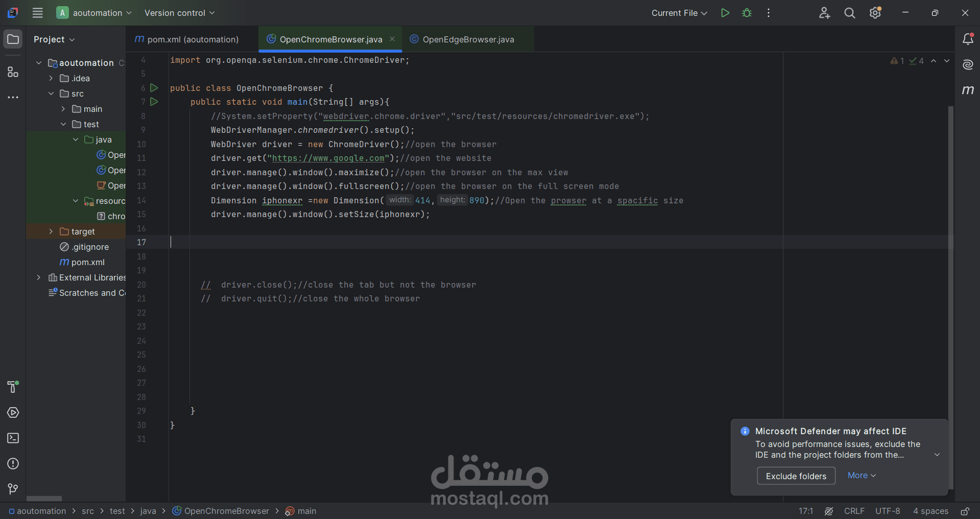Viewport: 980px width, 519px height.
Task: Open https://www.google.com link in code
Action: pos(328,158)
